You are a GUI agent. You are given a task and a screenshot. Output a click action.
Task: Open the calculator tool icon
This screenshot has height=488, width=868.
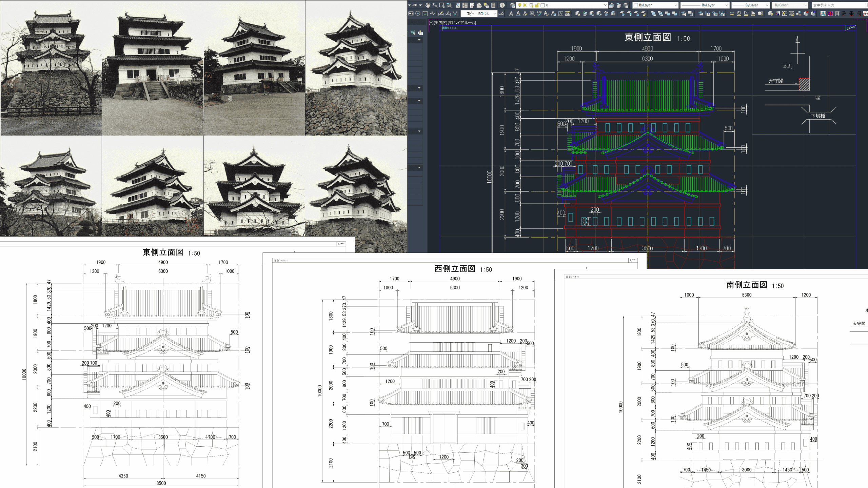493,5
